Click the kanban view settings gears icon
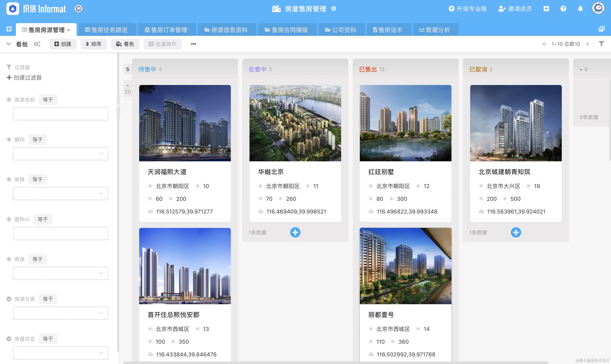The image size is (611, 364). (x=37, y=44)
